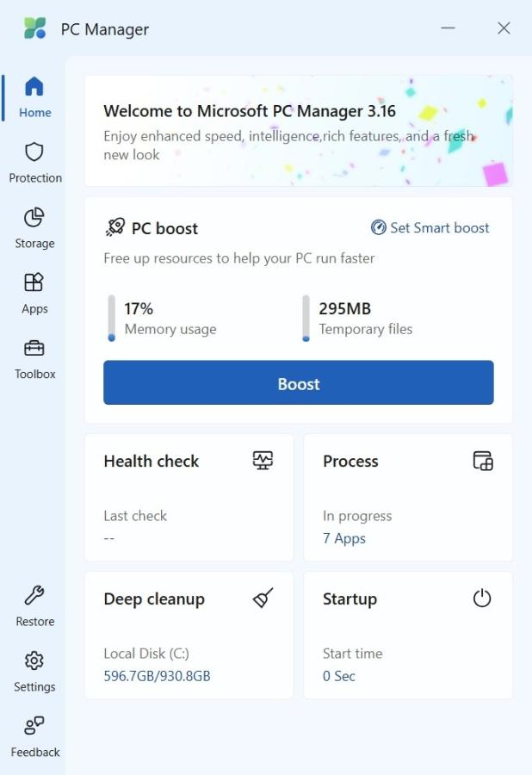Click the 7 Apps link
Screen dimensions: 532x775
pos(344,538)
